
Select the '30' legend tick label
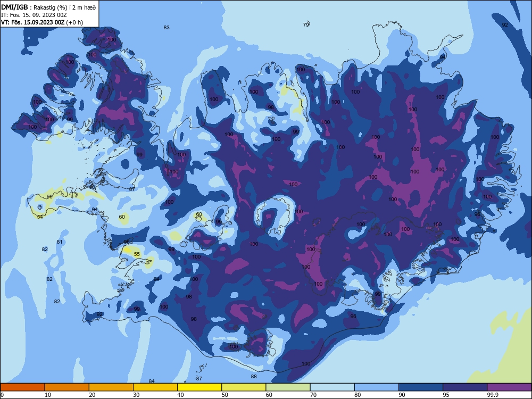point(136,395)
